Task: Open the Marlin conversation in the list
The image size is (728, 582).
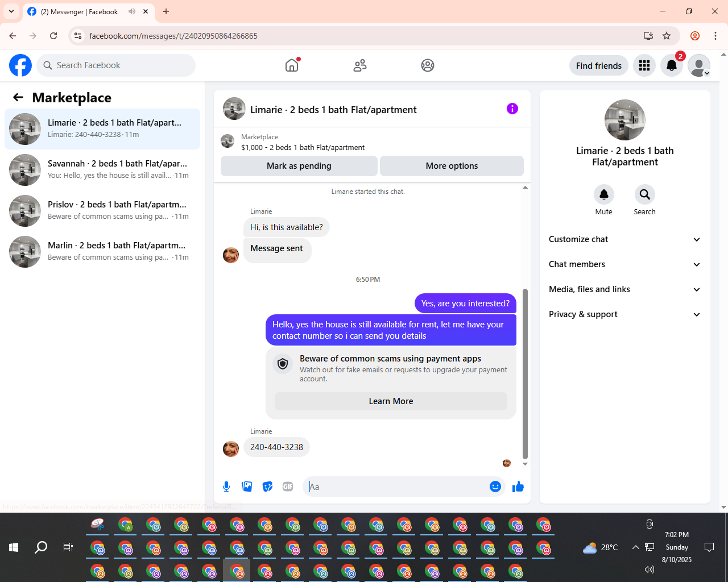Action: (x=102, y=252)
